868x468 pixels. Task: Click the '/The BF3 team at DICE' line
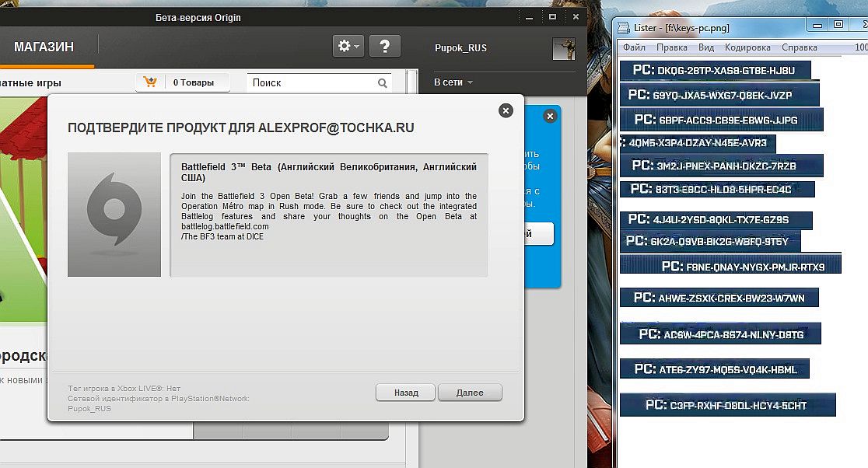click(x=222, y=237)
